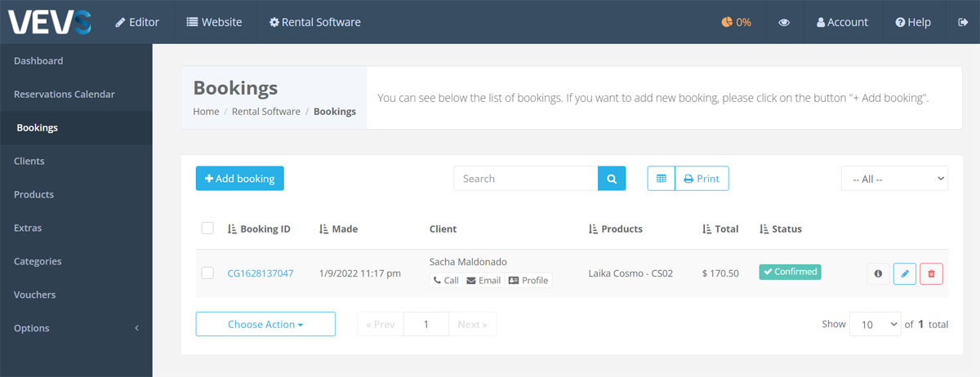Click the page number 1 field
980x377 pixels.
(x=426, y=324)
